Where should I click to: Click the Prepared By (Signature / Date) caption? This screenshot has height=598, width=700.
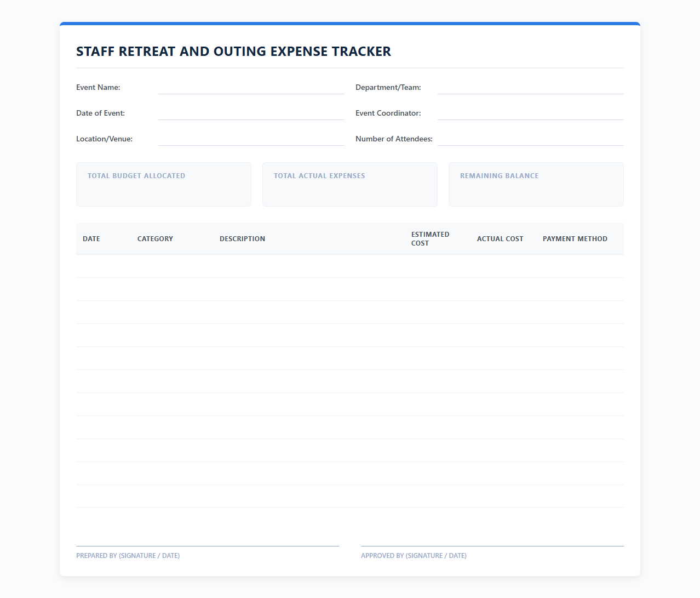pos(128,556)
